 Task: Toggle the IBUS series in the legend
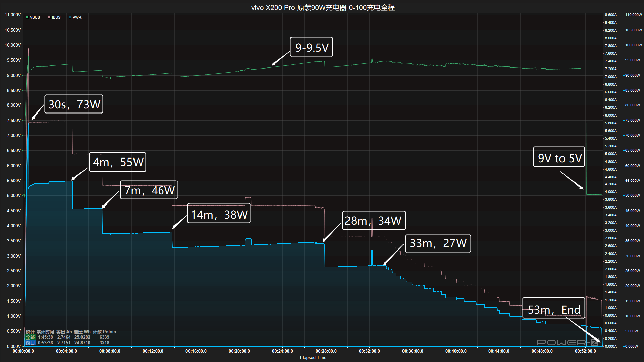54,17
